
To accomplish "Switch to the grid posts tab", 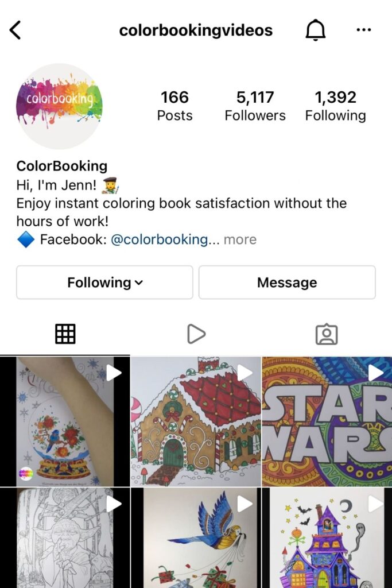I will tap(65, 334).
